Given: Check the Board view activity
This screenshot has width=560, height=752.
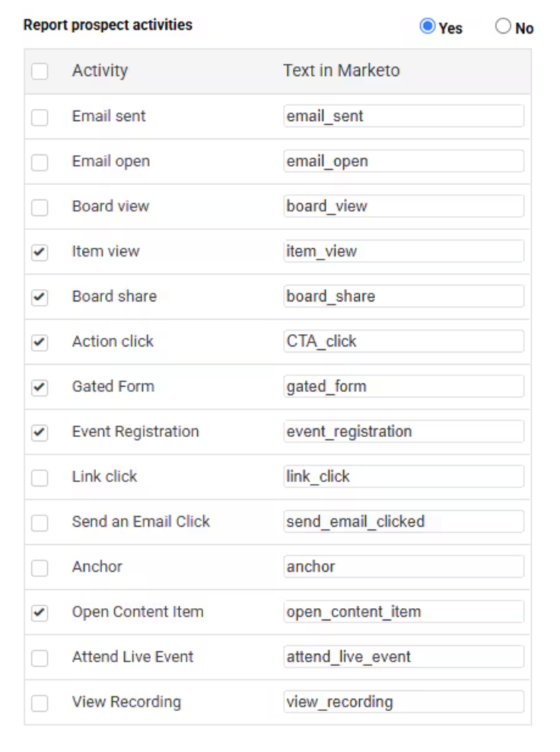Looking at the screenshot, I should [x=40, y=207].
